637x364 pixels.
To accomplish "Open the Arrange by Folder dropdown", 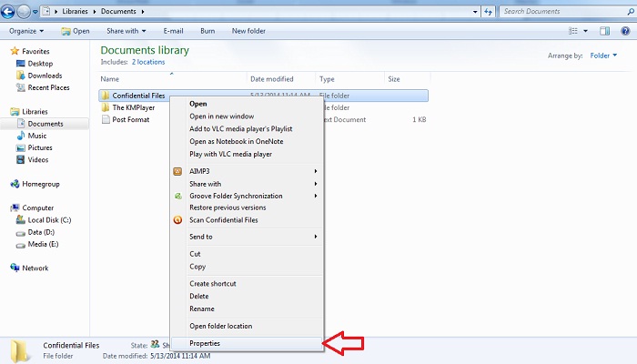I will point(603,56).
